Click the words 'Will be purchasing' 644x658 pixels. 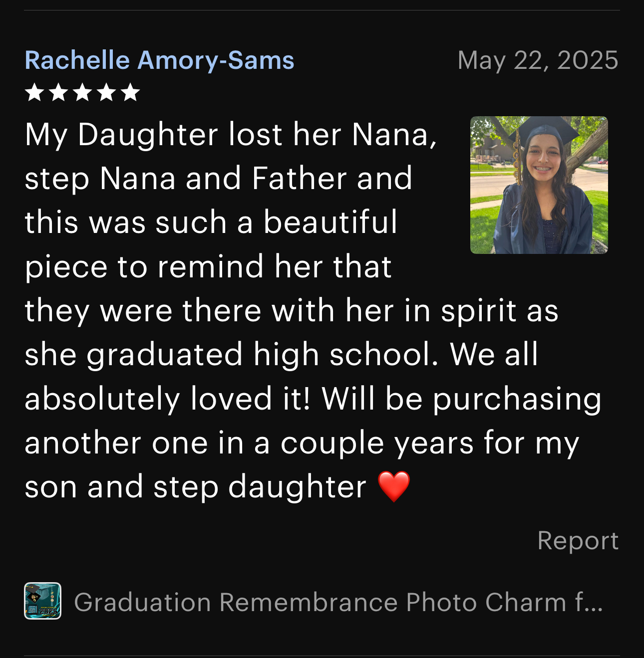[462, 399]
